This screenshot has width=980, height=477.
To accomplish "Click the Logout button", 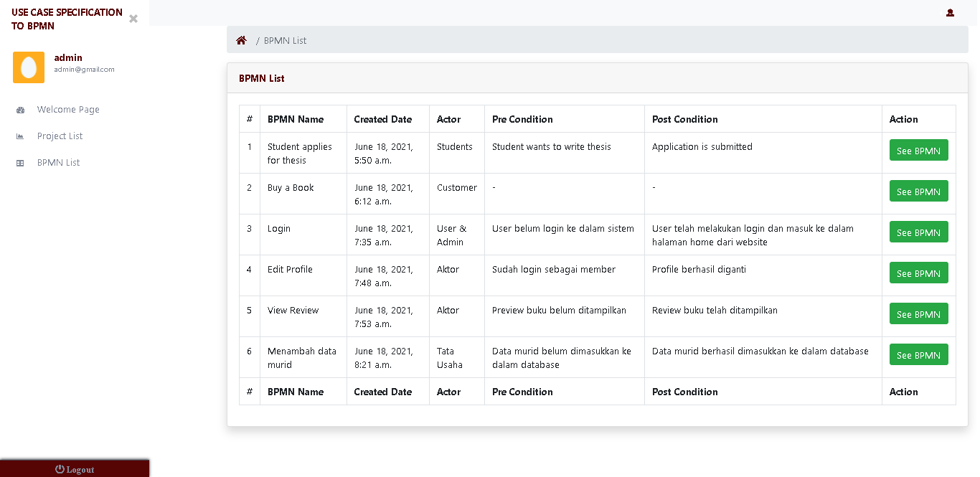I will [75, 468].
